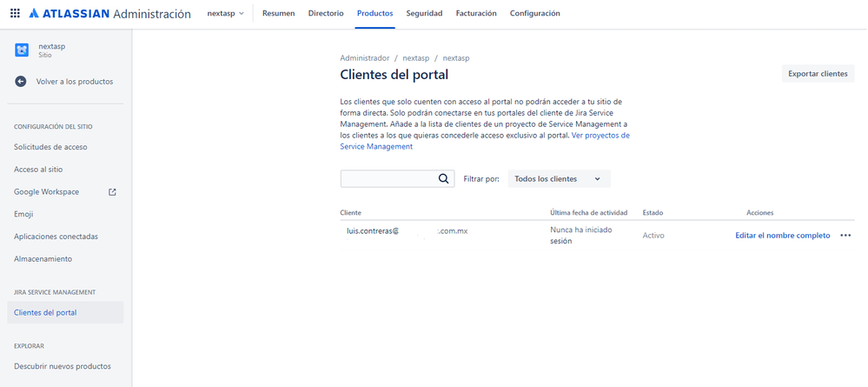868x387 pixels.
Task: Select Clientes del portal in sidebar
Action: tap(65, 312)
